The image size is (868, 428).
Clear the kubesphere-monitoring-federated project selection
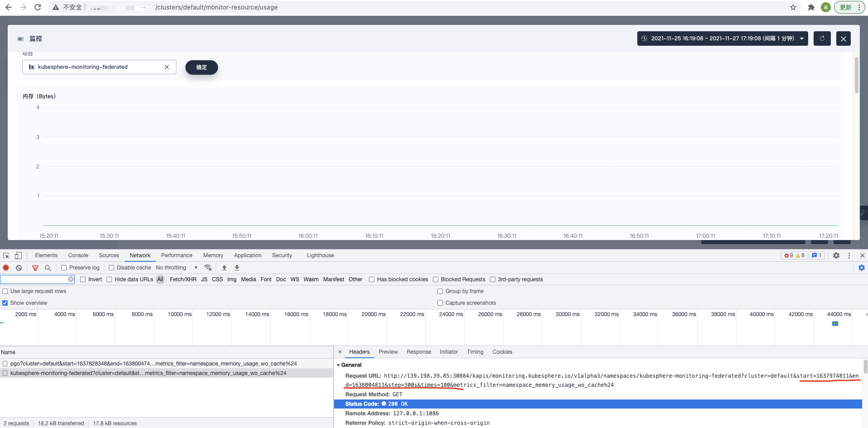pyautogui.click(x=167, y=67)
